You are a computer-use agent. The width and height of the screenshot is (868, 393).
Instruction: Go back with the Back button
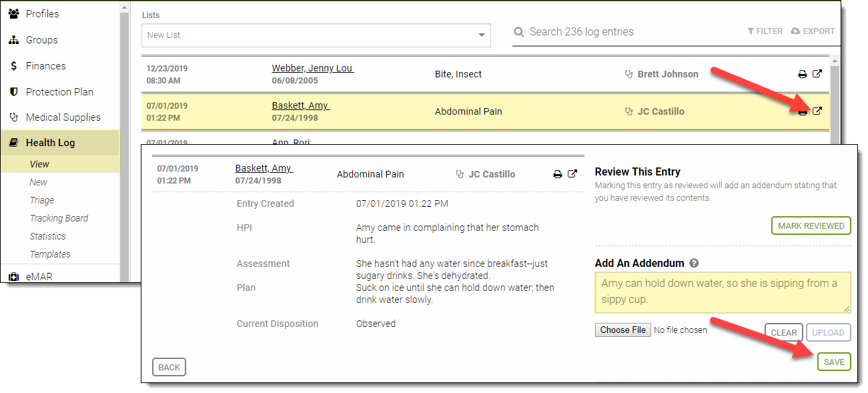(169, 368)
